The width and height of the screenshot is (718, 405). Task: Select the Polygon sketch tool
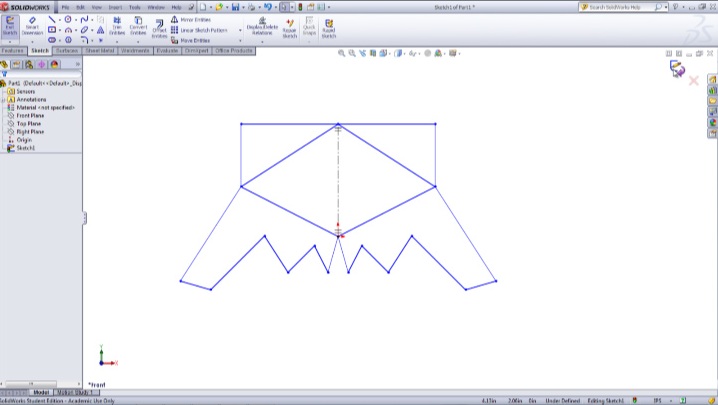(x=68, y=40)
